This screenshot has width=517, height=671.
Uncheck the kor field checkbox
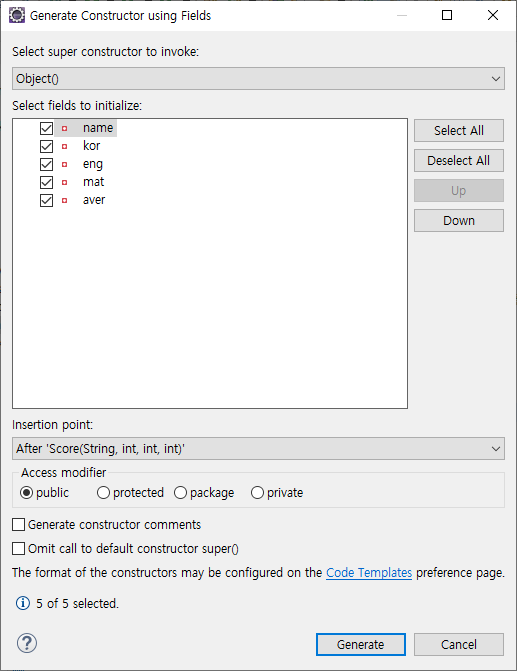coord(46,146)
